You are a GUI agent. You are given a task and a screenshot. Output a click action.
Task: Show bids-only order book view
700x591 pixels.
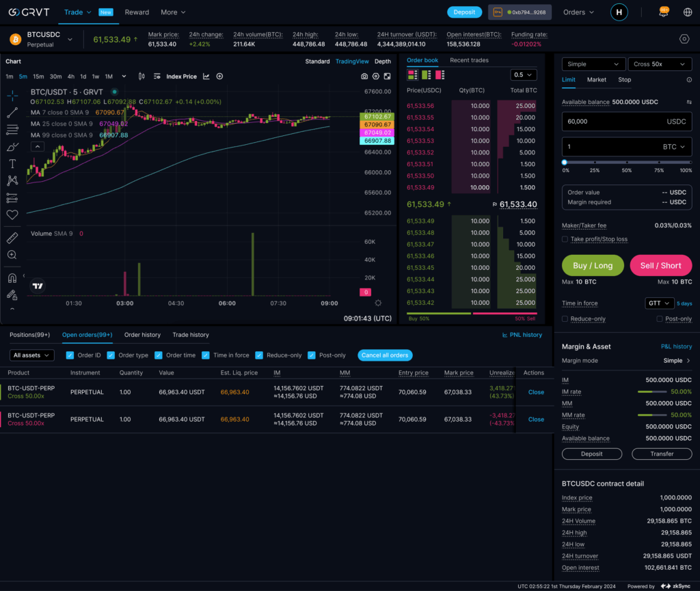(427, 75)
